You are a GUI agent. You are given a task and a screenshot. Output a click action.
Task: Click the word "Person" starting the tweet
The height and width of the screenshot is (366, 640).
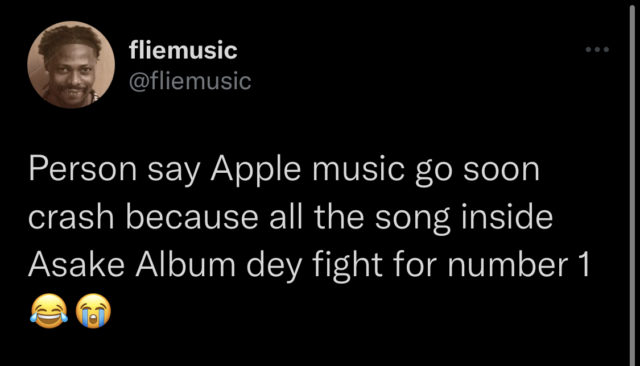82,169
